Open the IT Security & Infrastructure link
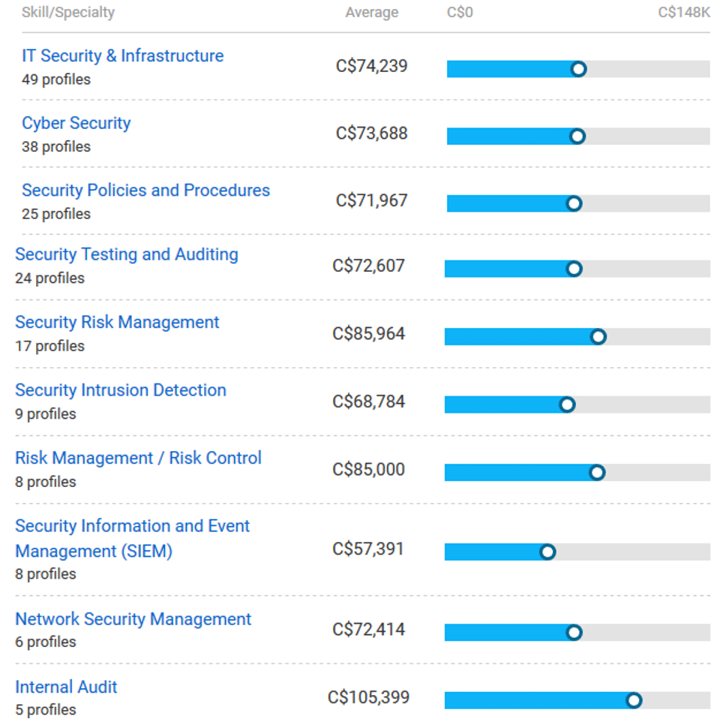Viewport: 723px width, 728px height. [122, 56]
